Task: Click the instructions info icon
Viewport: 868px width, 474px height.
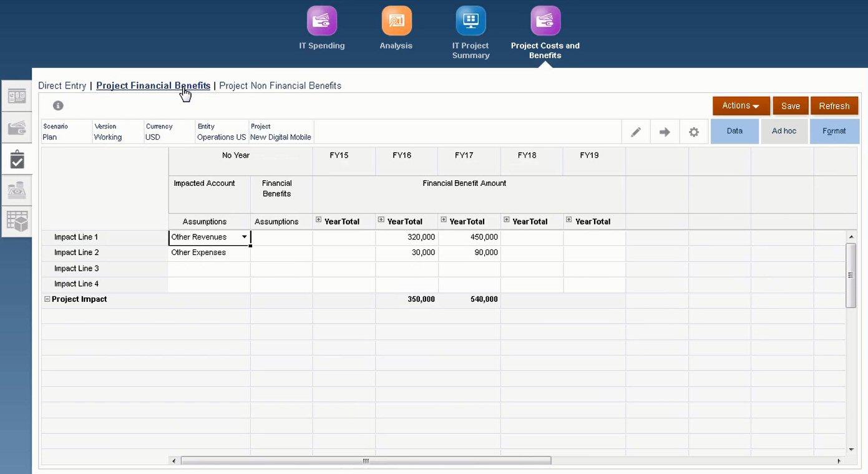Action: click(57, 105)
